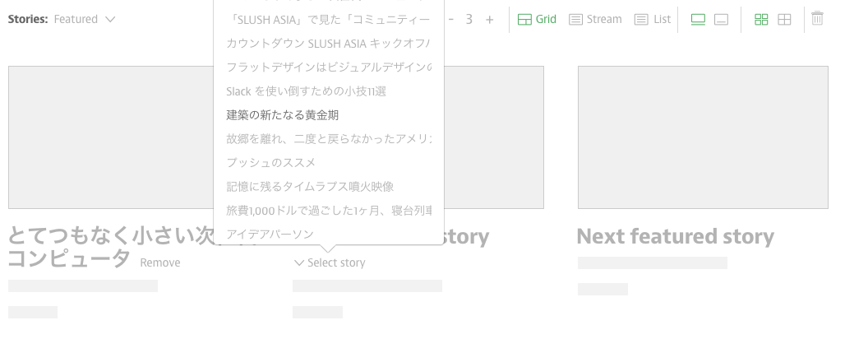
Task: Choose the four-square tile grid icon
Action: click(x=761, y=20)
